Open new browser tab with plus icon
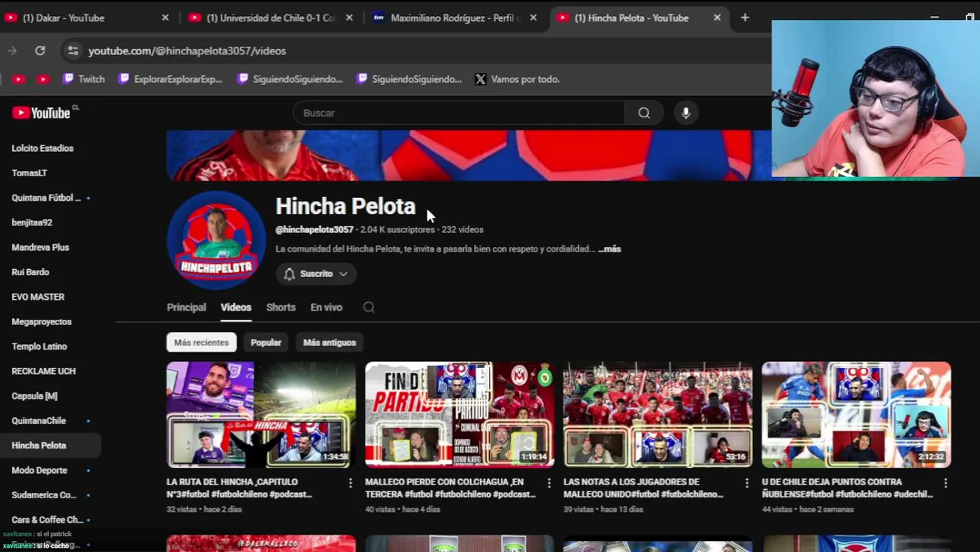Viewport: 980px width, 552px height. pyautogui.click(x=745, y=18)
